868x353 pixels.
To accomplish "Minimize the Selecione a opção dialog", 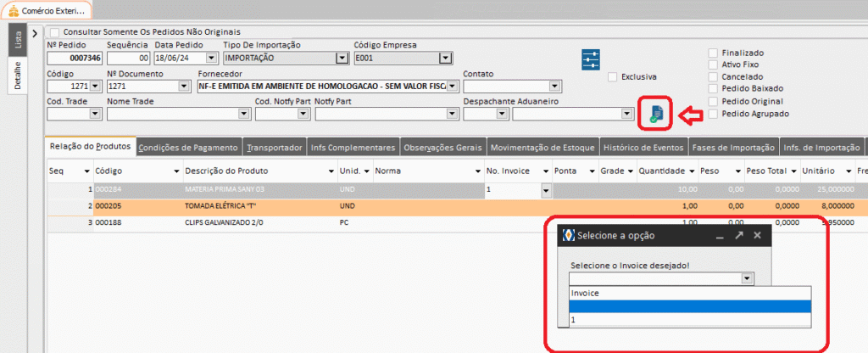I will point(720,236).
